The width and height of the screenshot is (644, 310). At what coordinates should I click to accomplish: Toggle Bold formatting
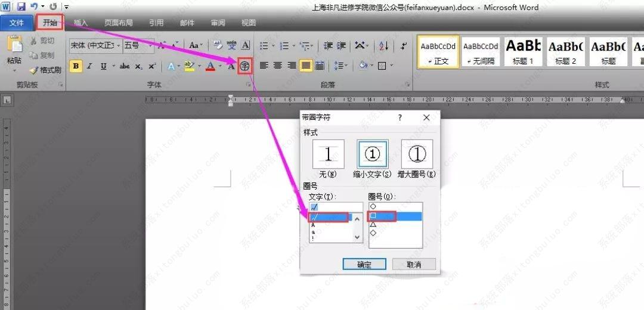coord(76,66)
